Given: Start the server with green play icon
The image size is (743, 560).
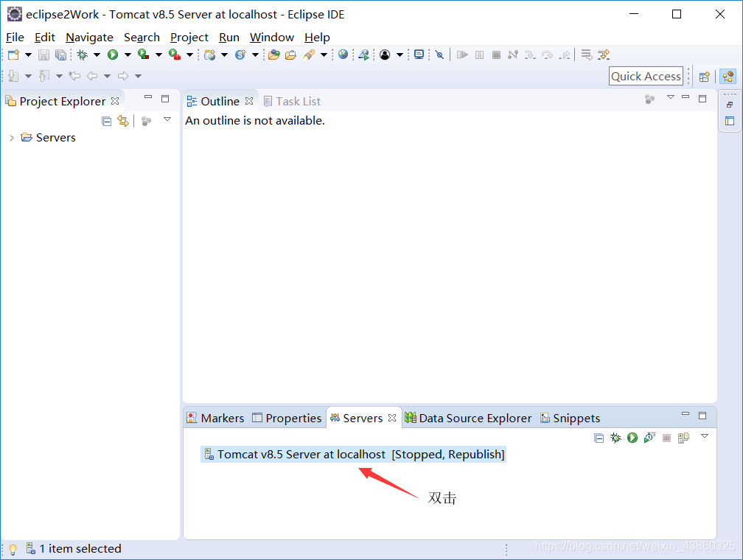Looking at the screenshot, I should [x=632, y=438].
